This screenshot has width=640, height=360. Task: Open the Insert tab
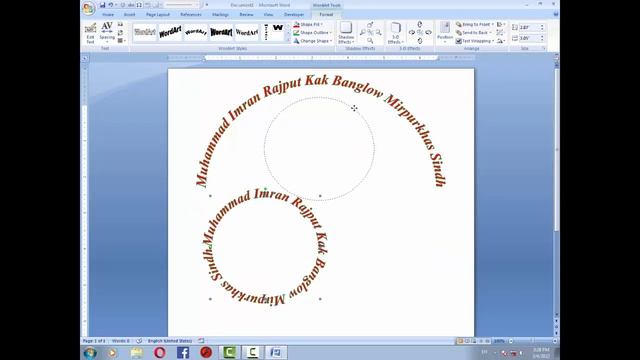(x=129, y=15)
